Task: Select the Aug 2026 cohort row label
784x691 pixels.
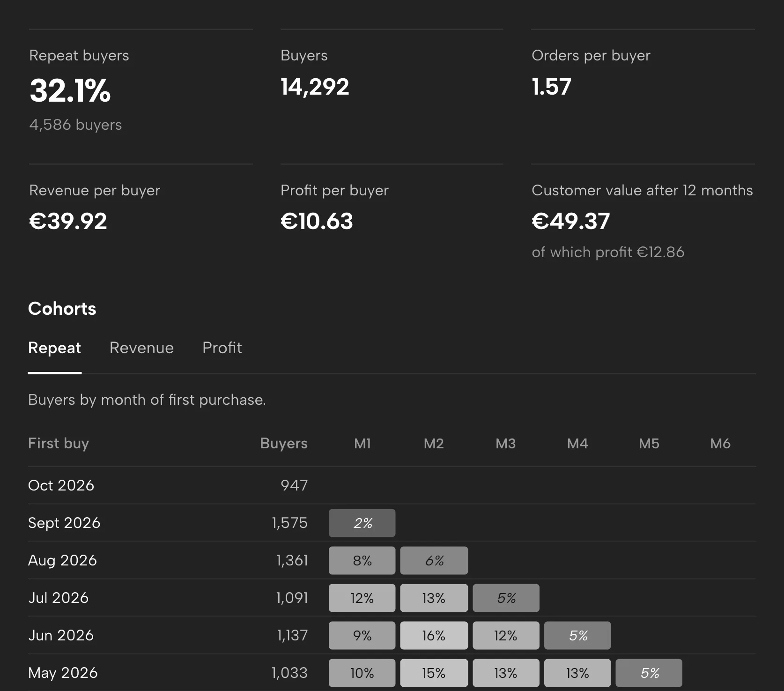Action: tap(62, 560)
